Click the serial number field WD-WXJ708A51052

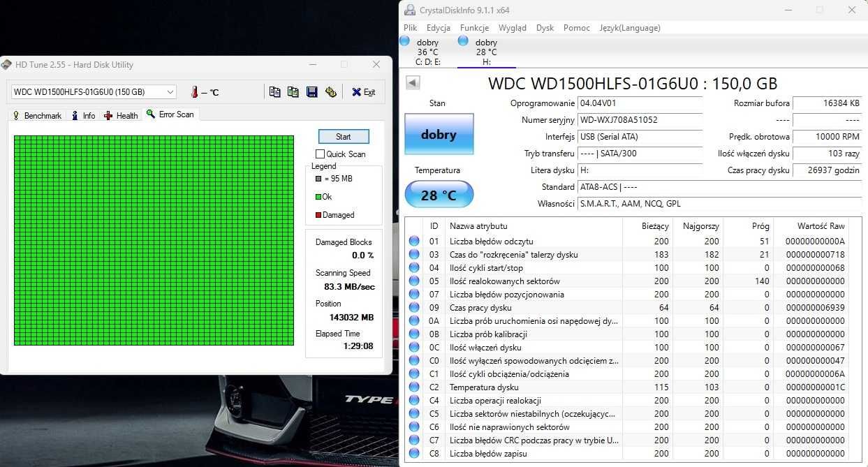(x=640, y=120)
